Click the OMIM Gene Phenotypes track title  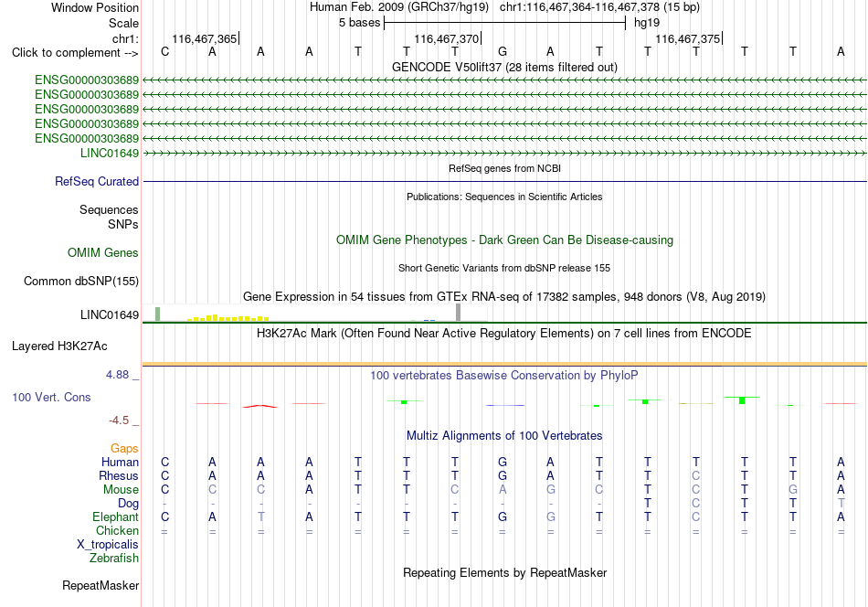point(504,240)
